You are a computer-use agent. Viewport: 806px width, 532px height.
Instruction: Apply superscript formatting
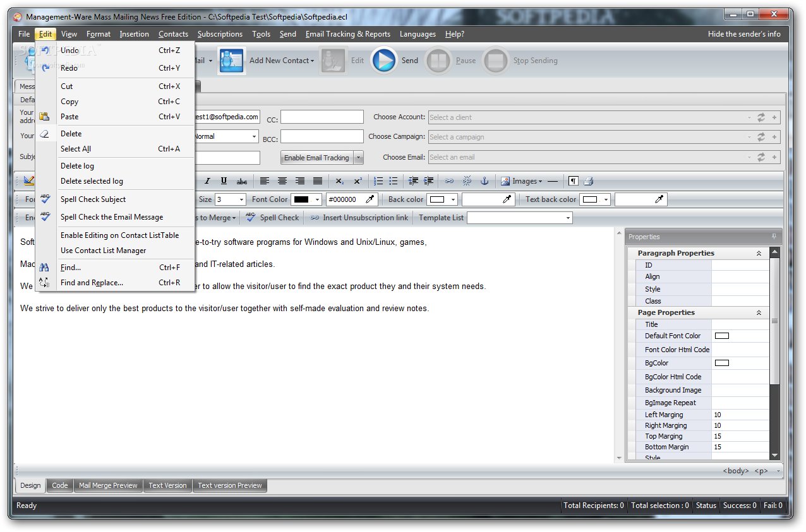(x=358, y=181)
